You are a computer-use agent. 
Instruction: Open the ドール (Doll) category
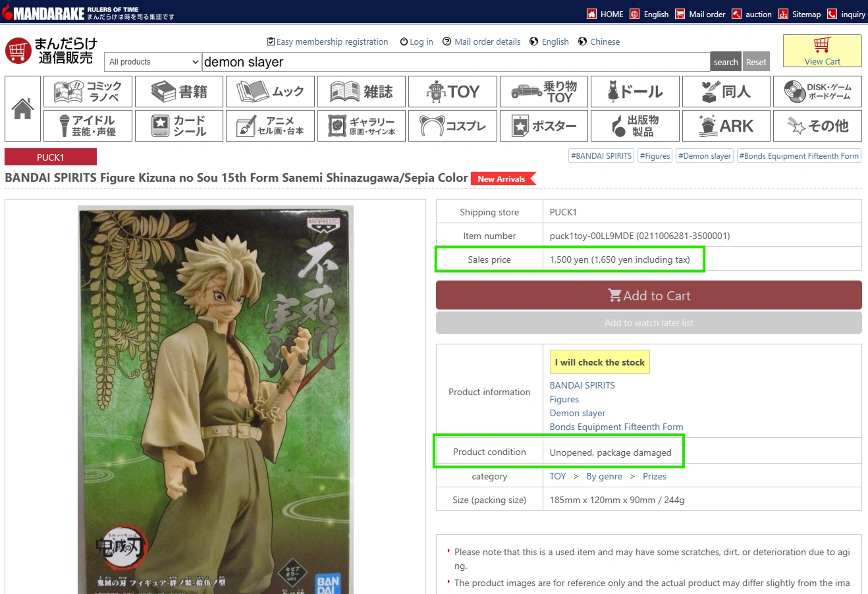pyautogui.click(x=635, y=91)
